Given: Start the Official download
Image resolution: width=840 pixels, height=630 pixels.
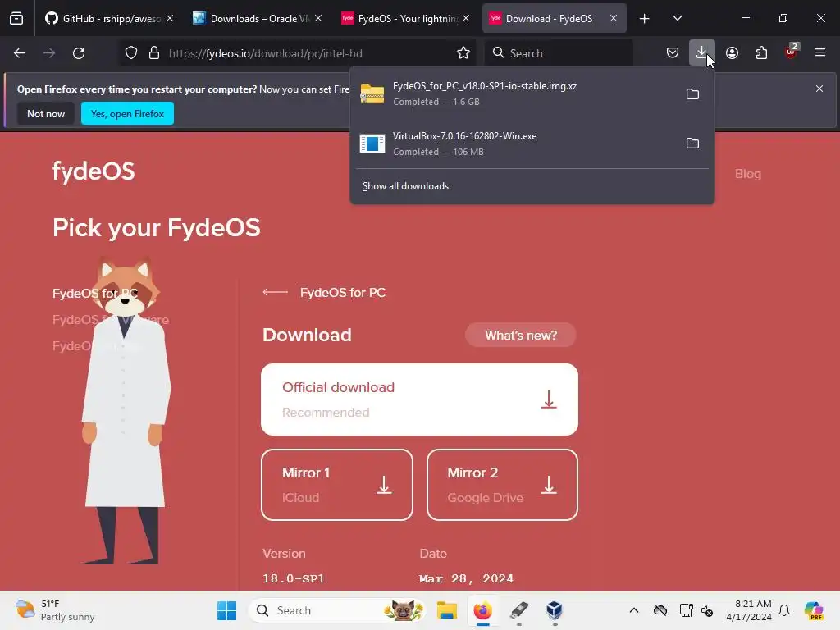Looking at the screenshot, I should click(419, 399).
